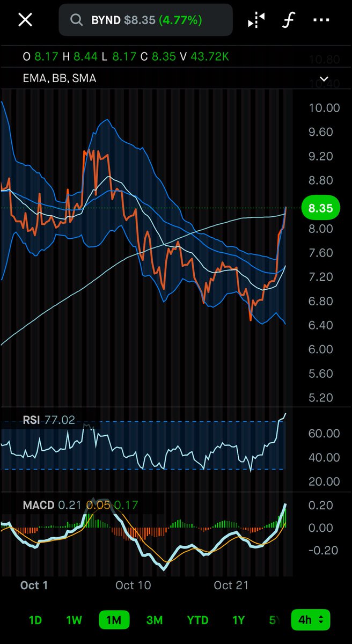
Task: Switch to the YTD time range
Action: (197, 620)
